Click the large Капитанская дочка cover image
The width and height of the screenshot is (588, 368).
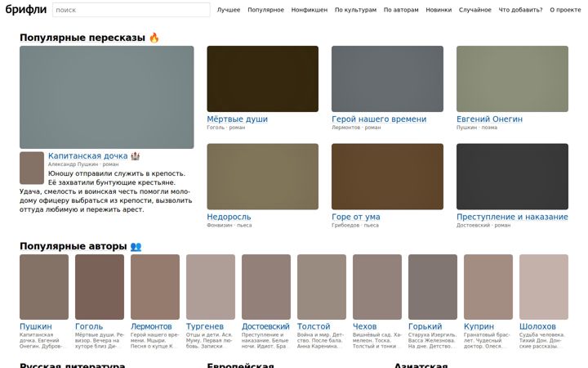pyautogui.click(x=107, y=97)
